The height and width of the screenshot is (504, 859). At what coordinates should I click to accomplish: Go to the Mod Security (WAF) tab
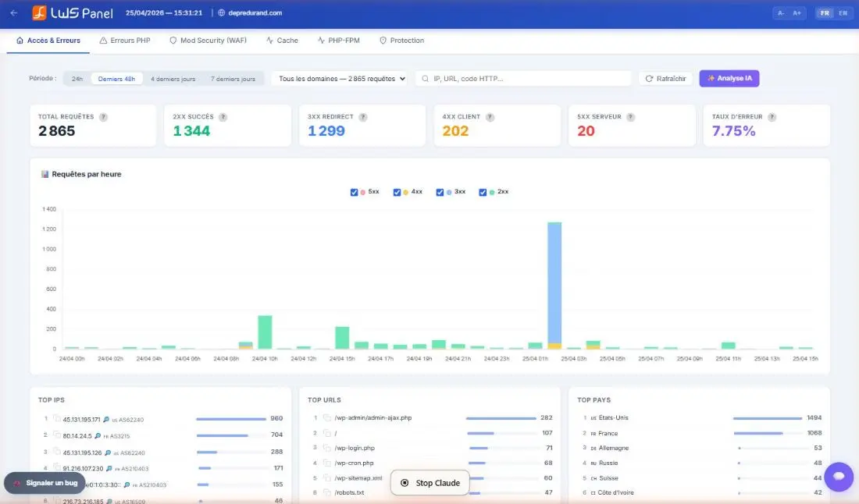click(x=209, y=41)
